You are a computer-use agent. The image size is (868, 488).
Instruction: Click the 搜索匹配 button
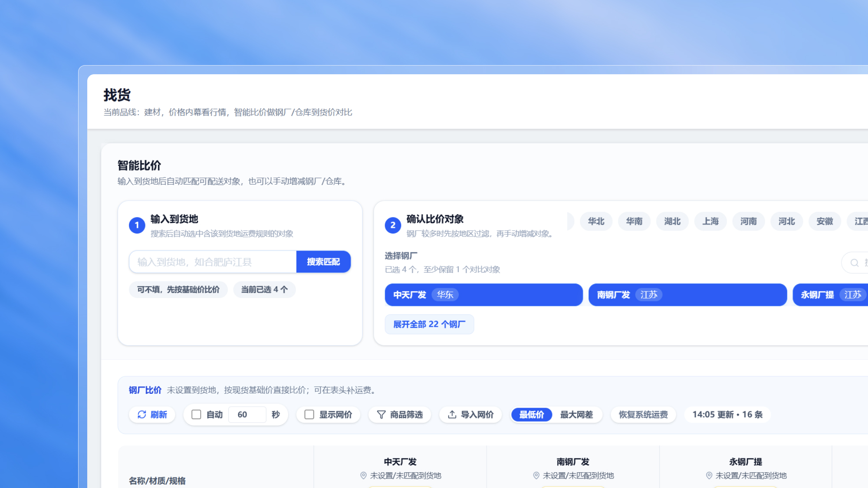(x=323, y=262)
